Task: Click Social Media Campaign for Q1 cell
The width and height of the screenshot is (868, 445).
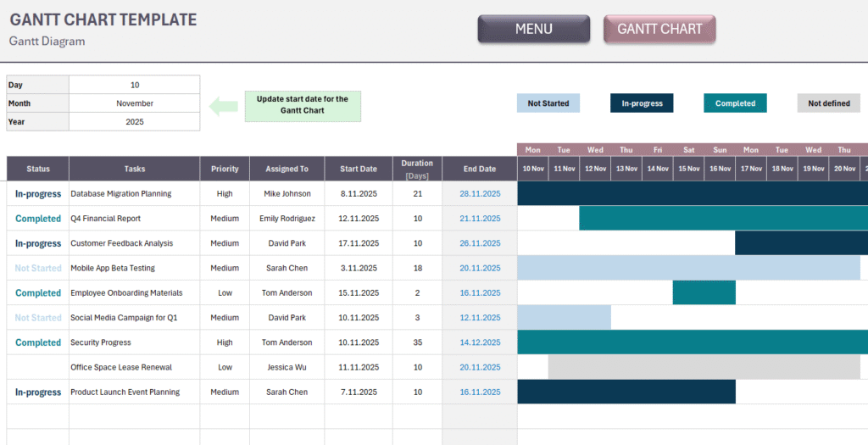Action: click(x=135, y=318)
